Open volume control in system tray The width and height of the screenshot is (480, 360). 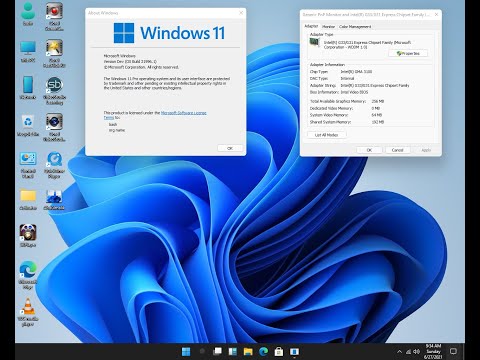tap(416, 352)
